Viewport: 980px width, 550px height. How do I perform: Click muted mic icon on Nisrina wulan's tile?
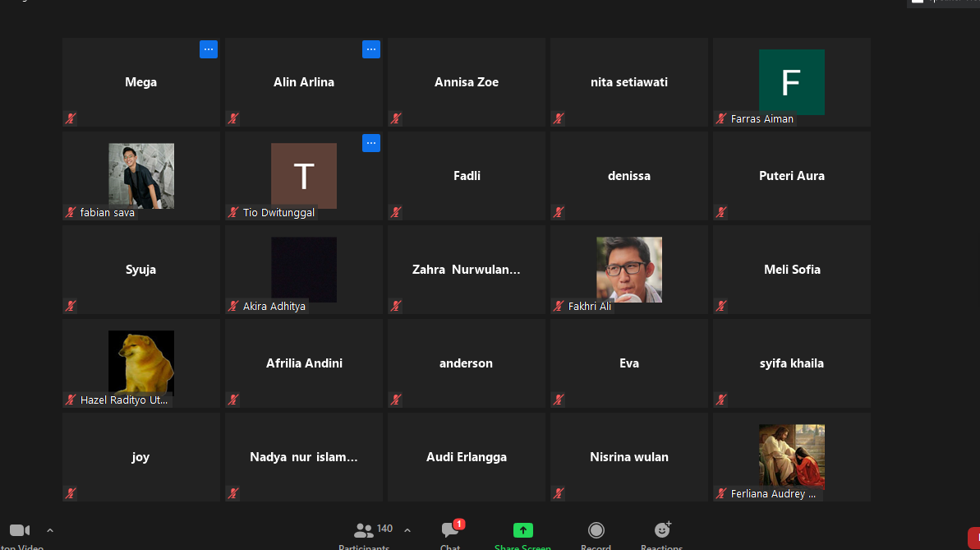[x=558, y=493]
